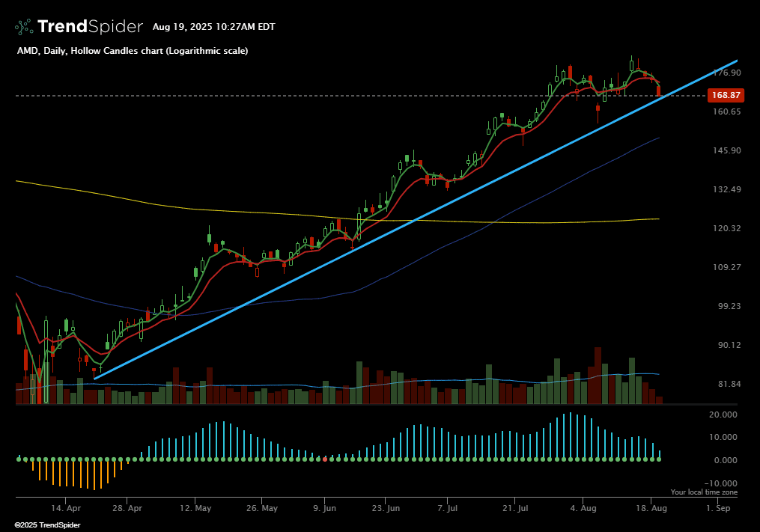The image size is (760, 532).
Task: Open the 'Your local time zone' label
Action: pos(704,492)
